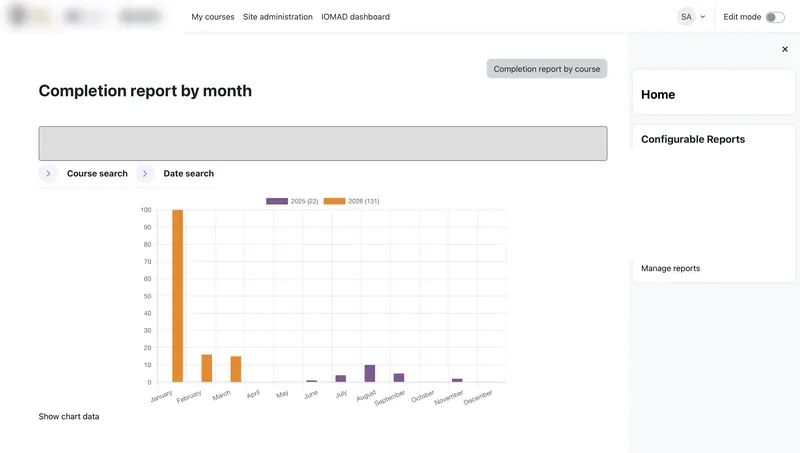
Task: Click the December label on the chart axis
Action: pyautogui.click(x=478, y=397)
